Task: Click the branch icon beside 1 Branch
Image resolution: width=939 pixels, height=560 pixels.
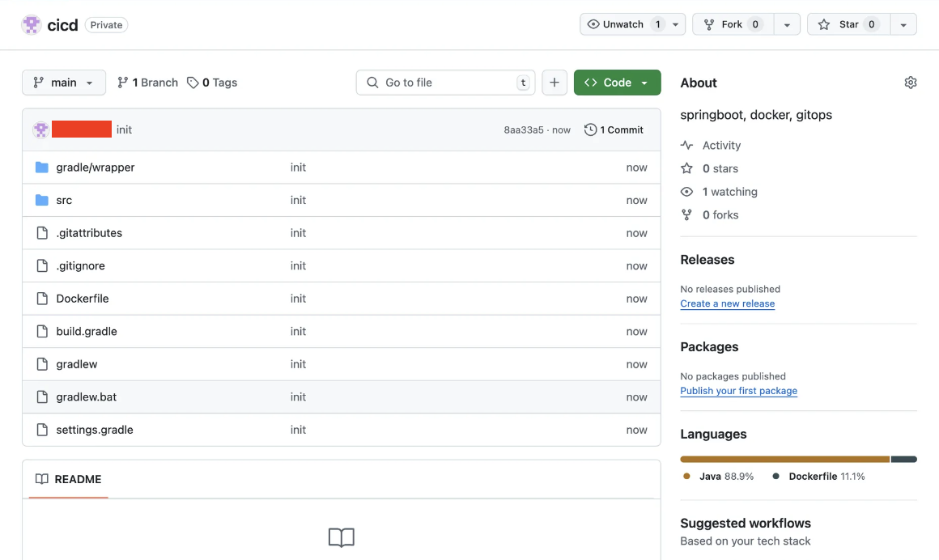Action: (x=123, y=83)
